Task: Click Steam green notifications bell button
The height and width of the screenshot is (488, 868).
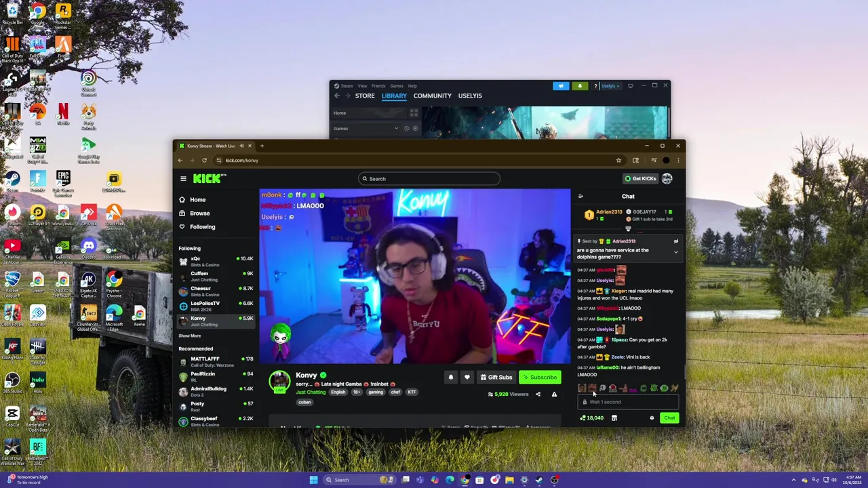Action: click(580, 86)
